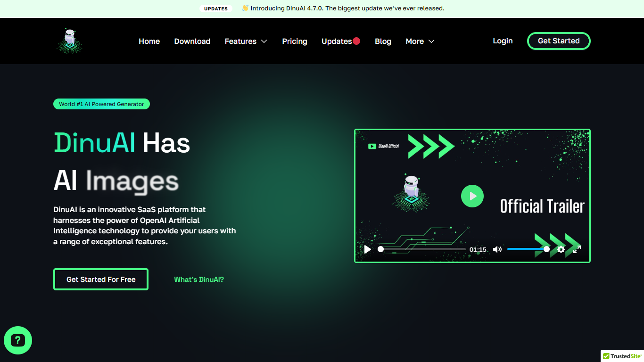Click the Official Trailer title in video
This screenshot has width=644, height=362.
click(x=542, y=206)
